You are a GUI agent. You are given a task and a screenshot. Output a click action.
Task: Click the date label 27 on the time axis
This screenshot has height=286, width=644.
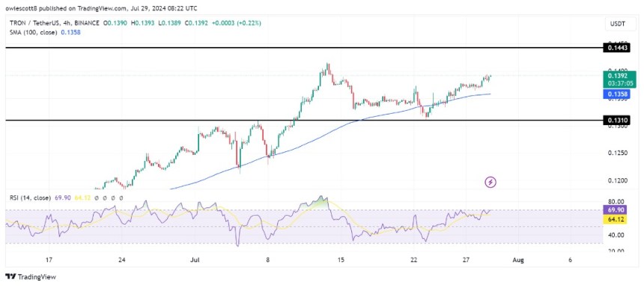(466, 260)
